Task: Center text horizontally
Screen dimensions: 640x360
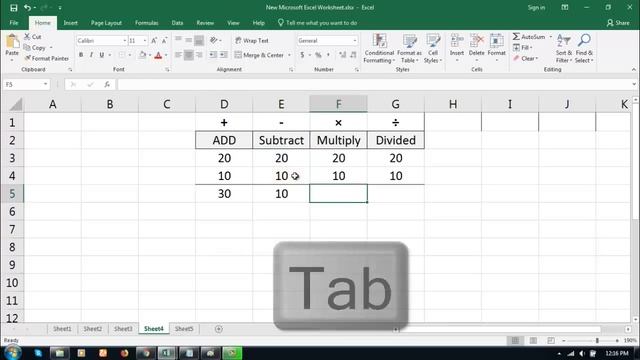Action: [x=189, y=55]
